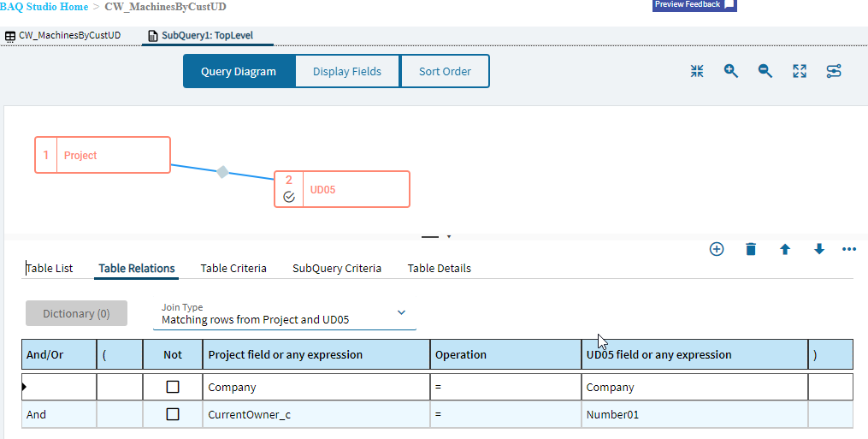Click the panel splitter collapse arrow
Viewport: 868px width, 439px height.
point(448,236)
